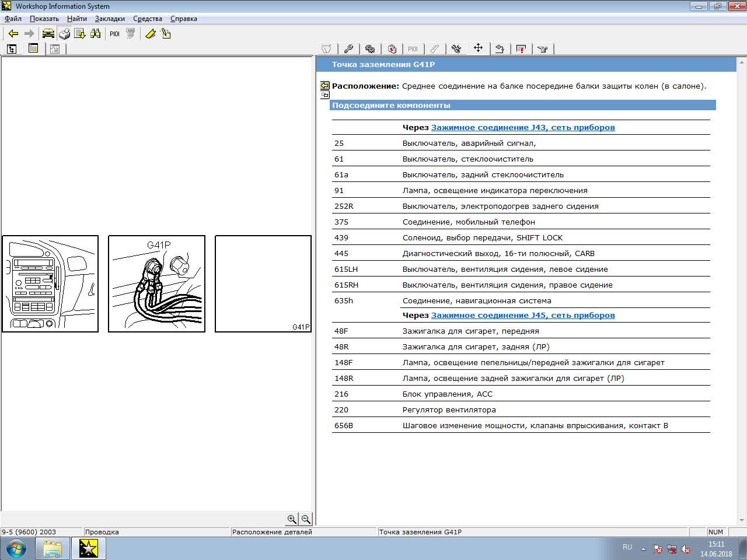Open the Справка menu
Image resolution: width=747 pixels, height=560 pixels.
(x=183, y=19)
